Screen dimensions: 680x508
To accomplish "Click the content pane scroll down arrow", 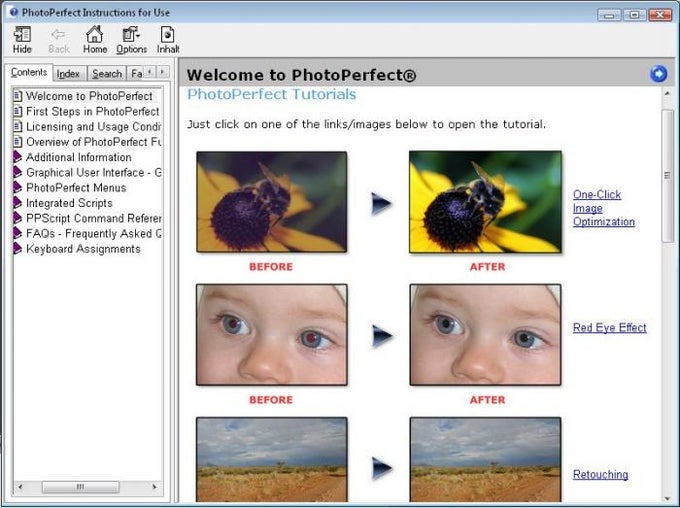I will point(667,498).
